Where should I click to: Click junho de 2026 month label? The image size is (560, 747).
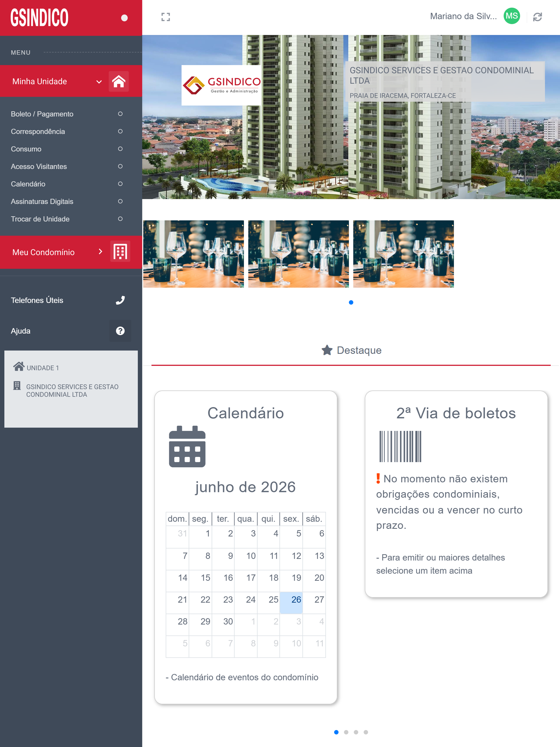click(246, 487)
